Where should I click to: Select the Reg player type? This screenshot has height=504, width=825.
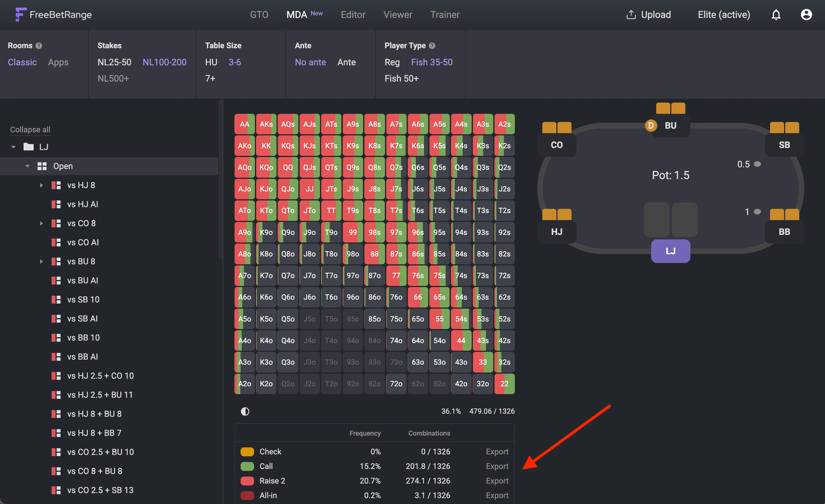click(x=392, y=62)
